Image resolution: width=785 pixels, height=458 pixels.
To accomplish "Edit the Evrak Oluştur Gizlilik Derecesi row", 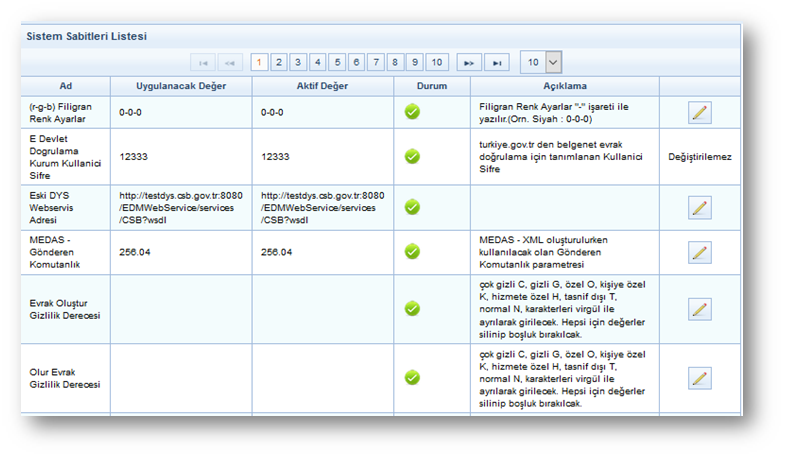I will (699, 309).
